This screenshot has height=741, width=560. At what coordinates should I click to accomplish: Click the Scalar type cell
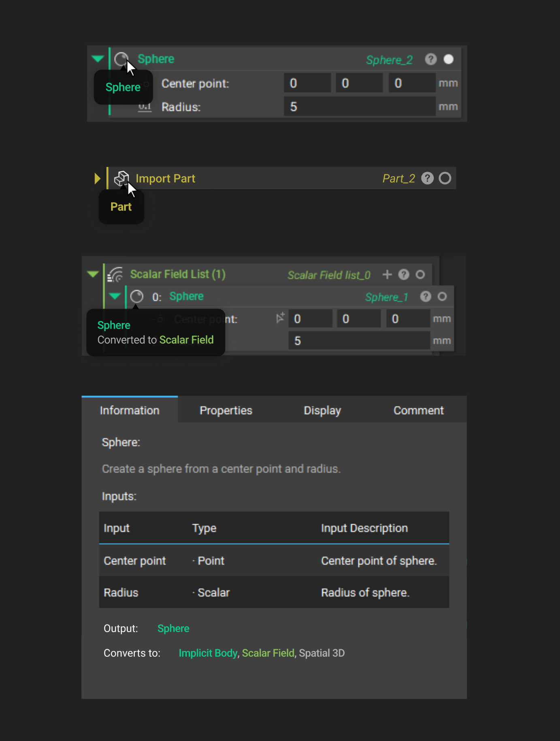tap(211, 592)
